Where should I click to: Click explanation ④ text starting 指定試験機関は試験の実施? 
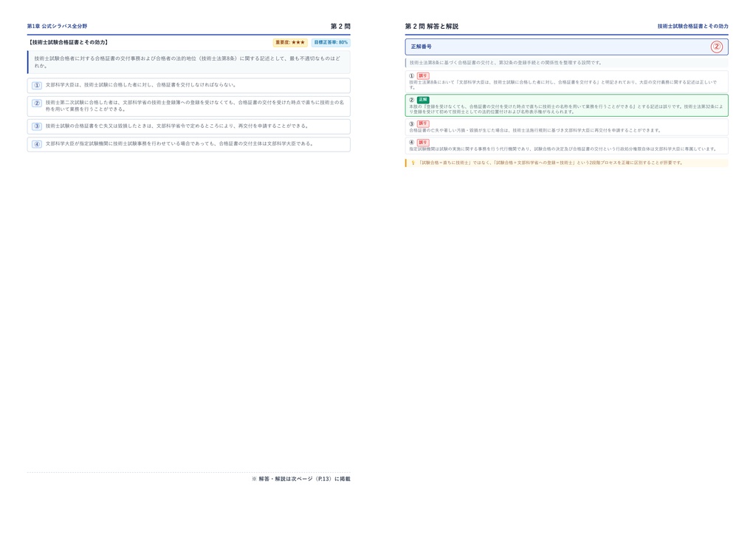click(x=563, y=149)
